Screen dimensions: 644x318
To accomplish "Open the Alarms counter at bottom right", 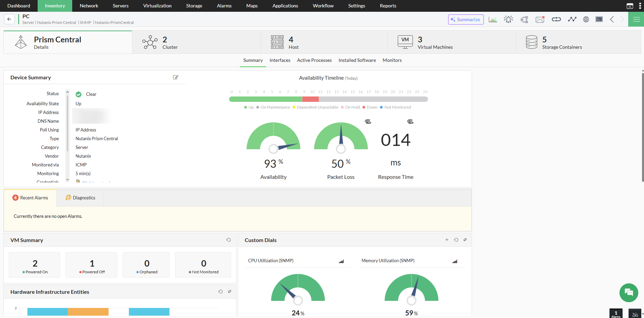I will pos(616,314).
